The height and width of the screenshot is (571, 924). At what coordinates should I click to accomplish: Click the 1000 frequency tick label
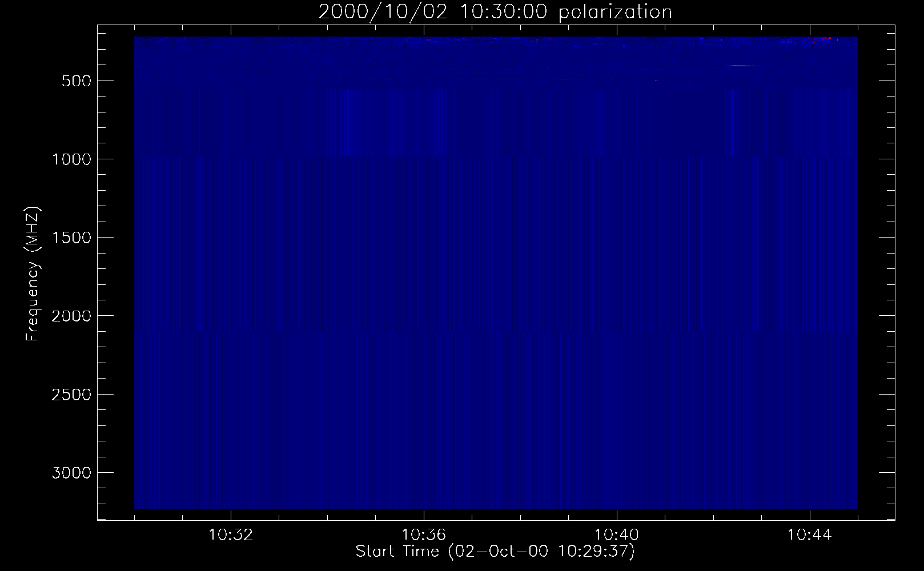(71, 159)
